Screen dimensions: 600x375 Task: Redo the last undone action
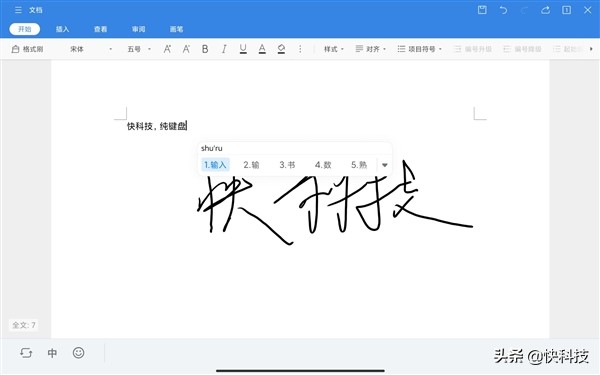[524, 10]
